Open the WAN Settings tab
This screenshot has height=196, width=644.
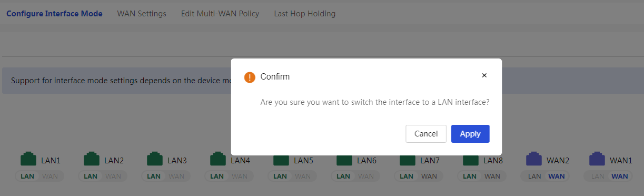point(142,14)
